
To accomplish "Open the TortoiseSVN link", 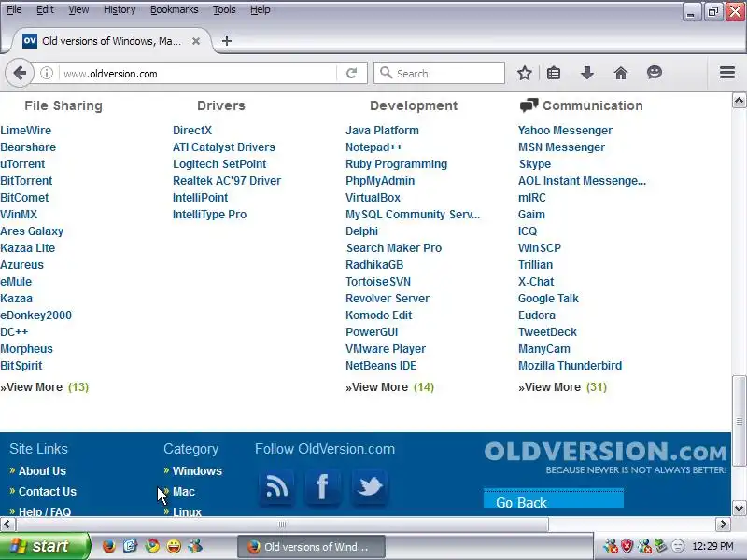I will click(378, 282).
